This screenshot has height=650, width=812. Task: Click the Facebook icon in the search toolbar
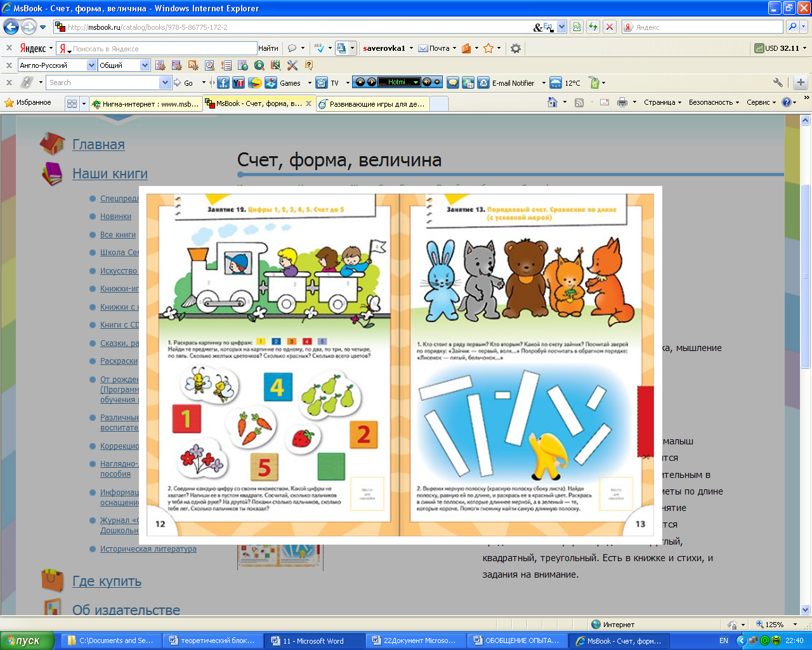point(223,83)
